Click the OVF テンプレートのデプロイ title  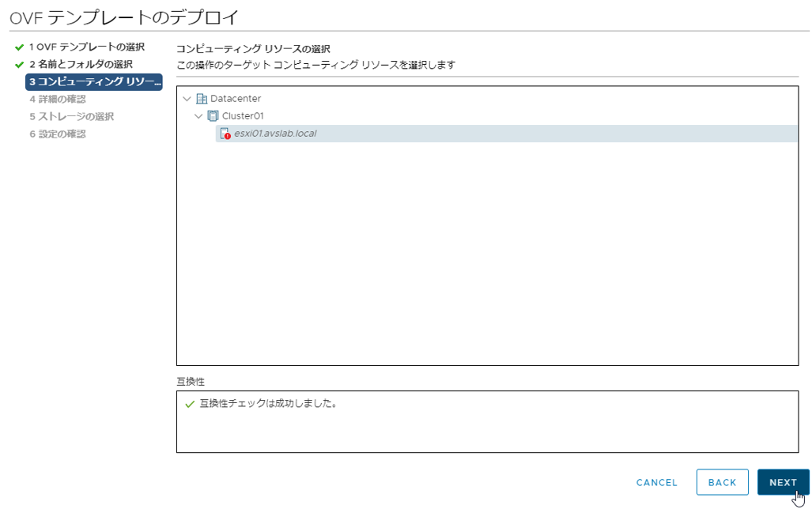[x=124, y=17]
